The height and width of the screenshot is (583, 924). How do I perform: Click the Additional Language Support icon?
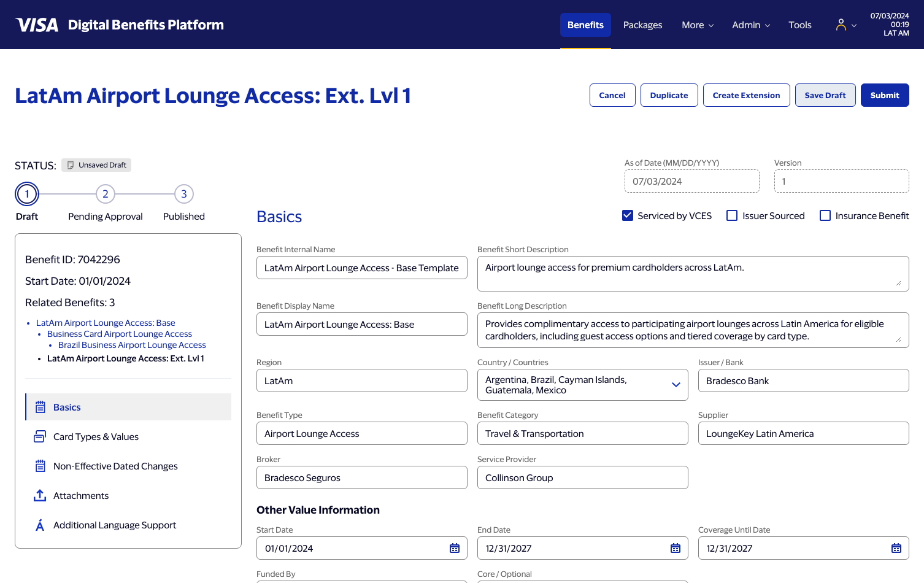(x=40, y=525)
